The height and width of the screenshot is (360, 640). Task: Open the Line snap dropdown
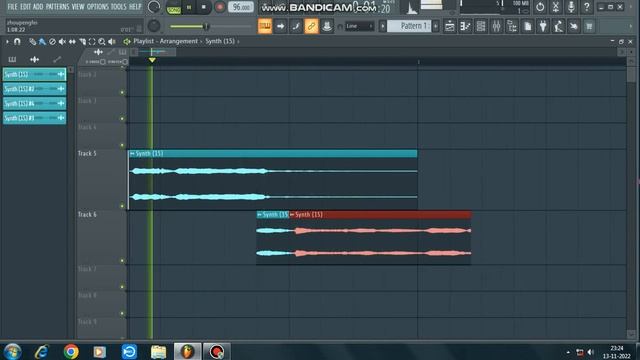tap(359, 26)
